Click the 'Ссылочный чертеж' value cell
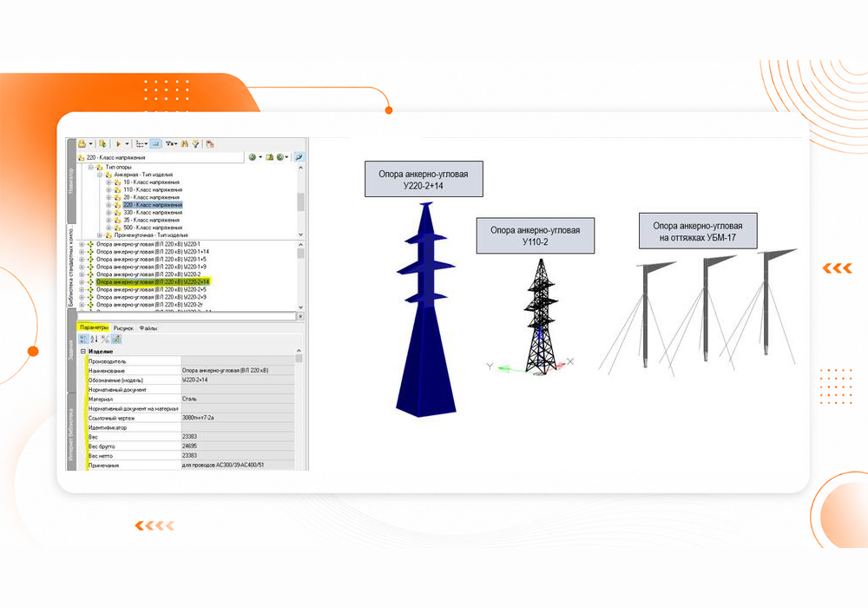This screenshot has width=868, height=608. 238,418
